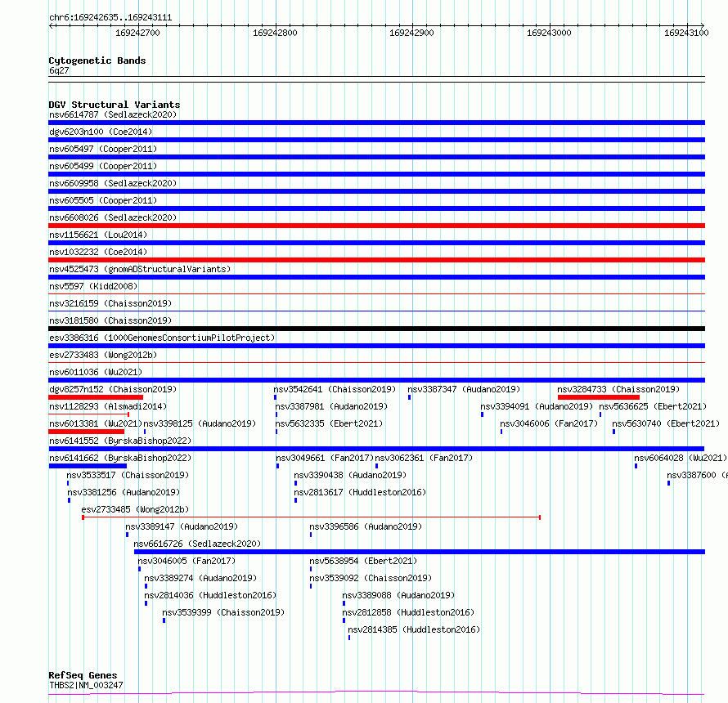This screenshot has height=703, width=728.
Task: Click the 169243000 ruler tick label
Action: pyautogui.click(x=549, y=33)
